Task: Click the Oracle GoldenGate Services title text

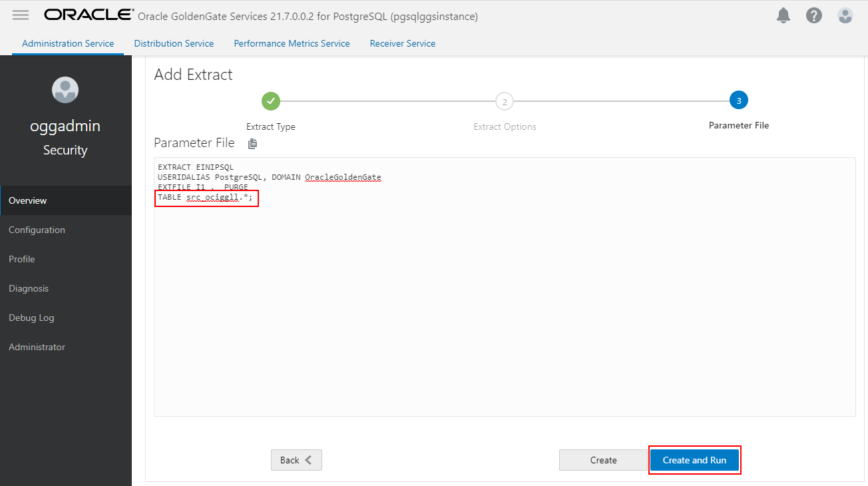Action: pos(308,16)
